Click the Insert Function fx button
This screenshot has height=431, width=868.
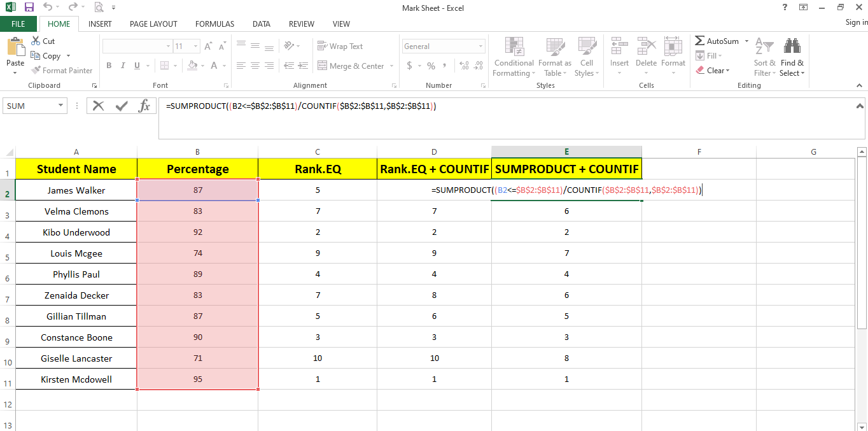tap(144, 106)
